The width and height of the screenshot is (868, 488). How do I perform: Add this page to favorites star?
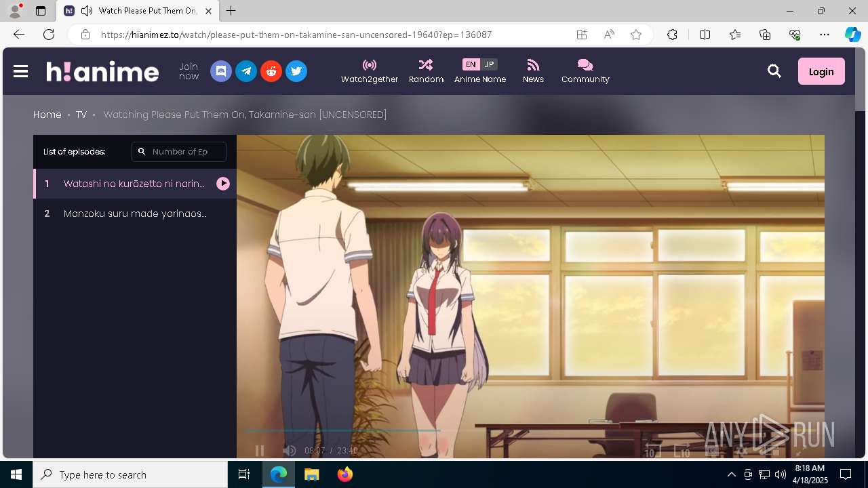point(636,35)
